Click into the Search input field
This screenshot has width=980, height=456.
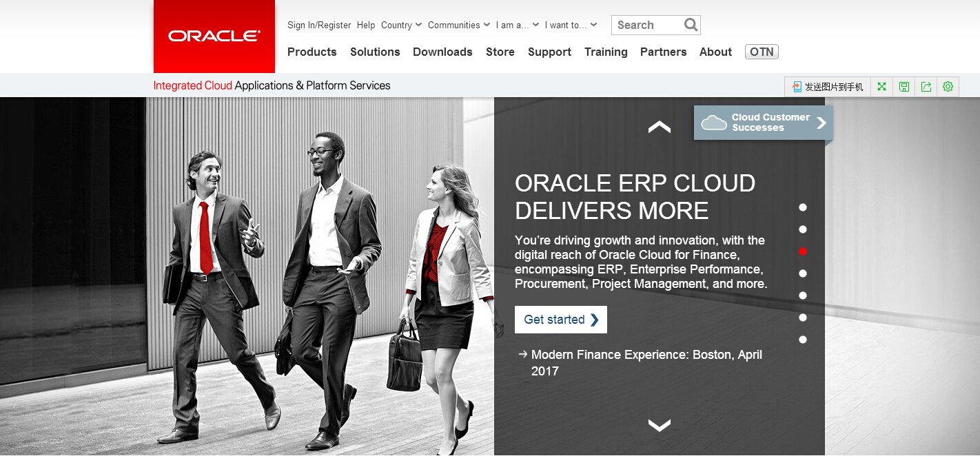647,25
